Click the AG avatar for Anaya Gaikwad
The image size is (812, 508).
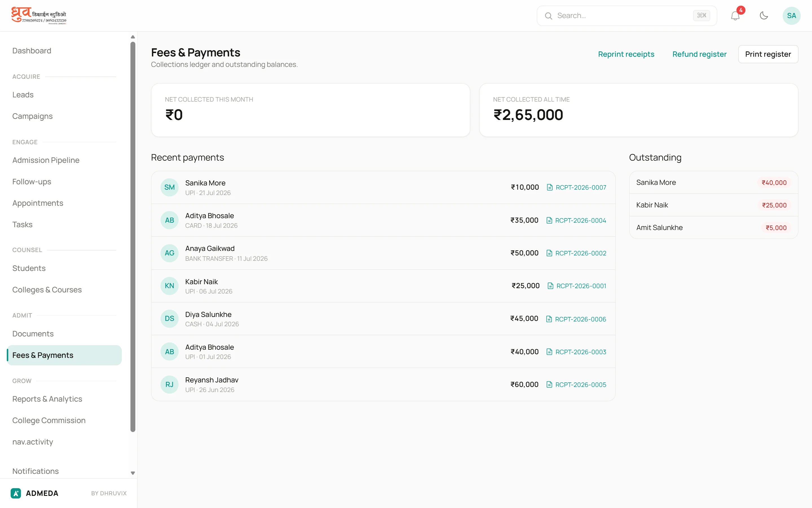click(x=169, y=253)
